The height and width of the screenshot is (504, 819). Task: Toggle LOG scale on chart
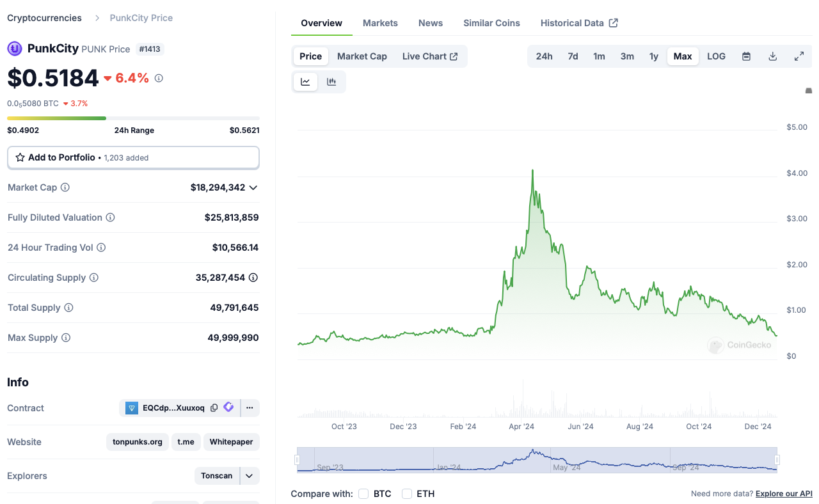pos(716,56)
